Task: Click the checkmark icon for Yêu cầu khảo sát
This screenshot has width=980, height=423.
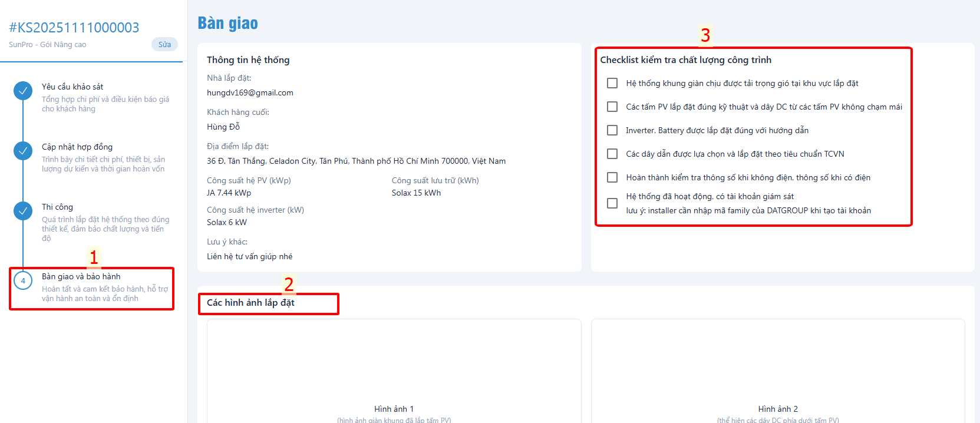Action: [x=23, y=91]
